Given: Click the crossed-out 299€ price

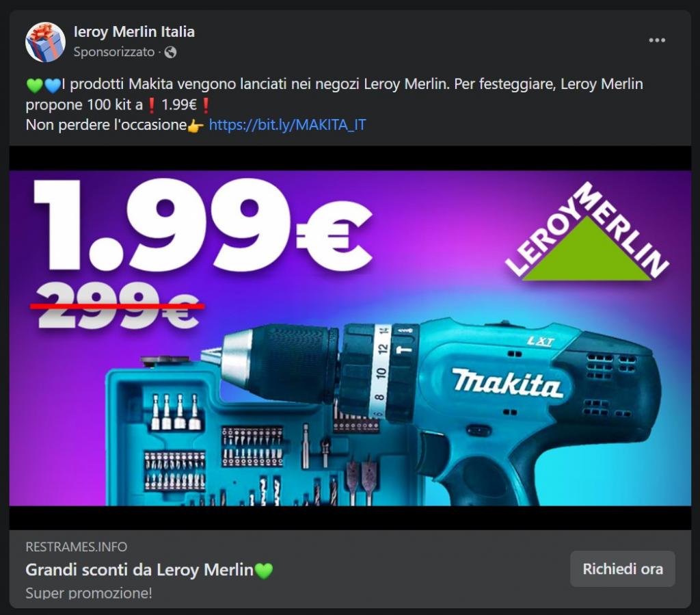Looking at the screenshot, I should (x=118, y=305).
